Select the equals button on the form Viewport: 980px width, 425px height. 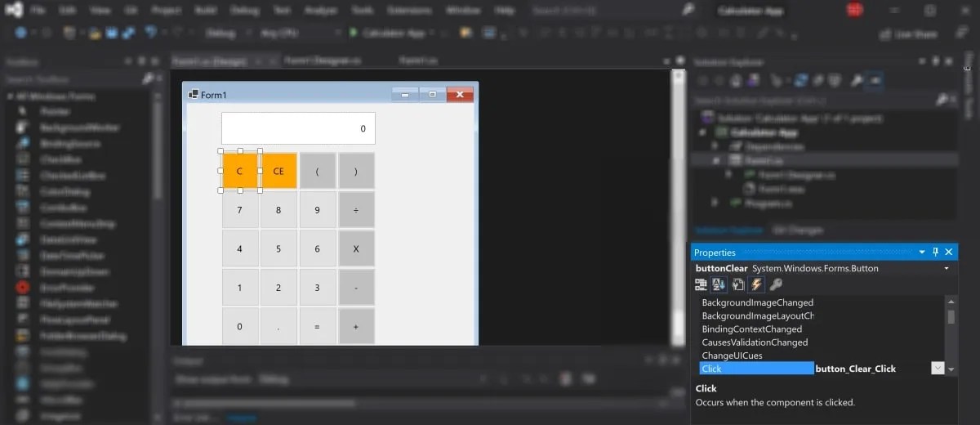point(318,326)
